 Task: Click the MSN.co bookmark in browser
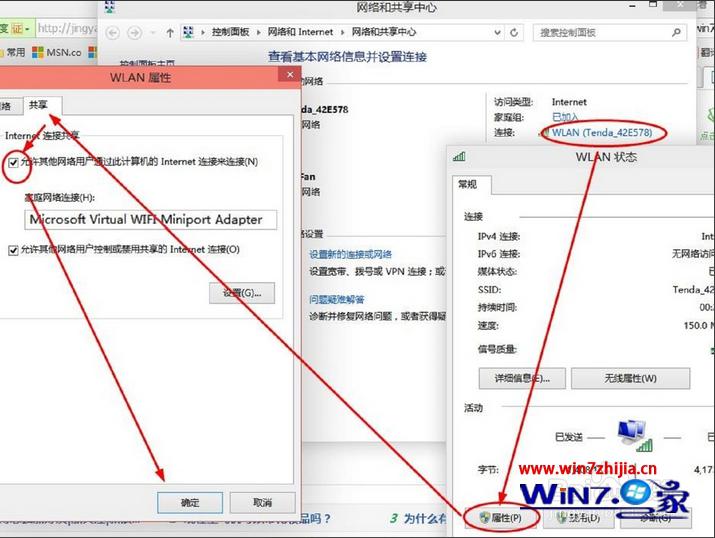coord(57,52)
